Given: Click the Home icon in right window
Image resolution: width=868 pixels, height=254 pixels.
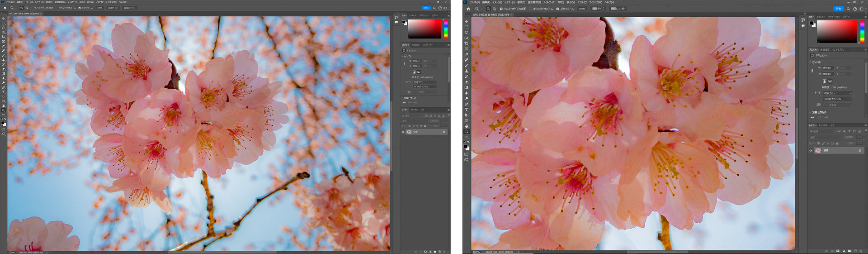Looking at the screenshot, I should [x=468, y=9].
